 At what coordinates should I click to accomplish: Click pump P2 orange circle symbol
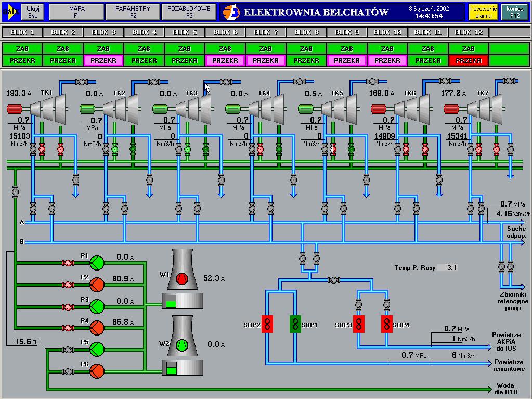click(97, 285)
